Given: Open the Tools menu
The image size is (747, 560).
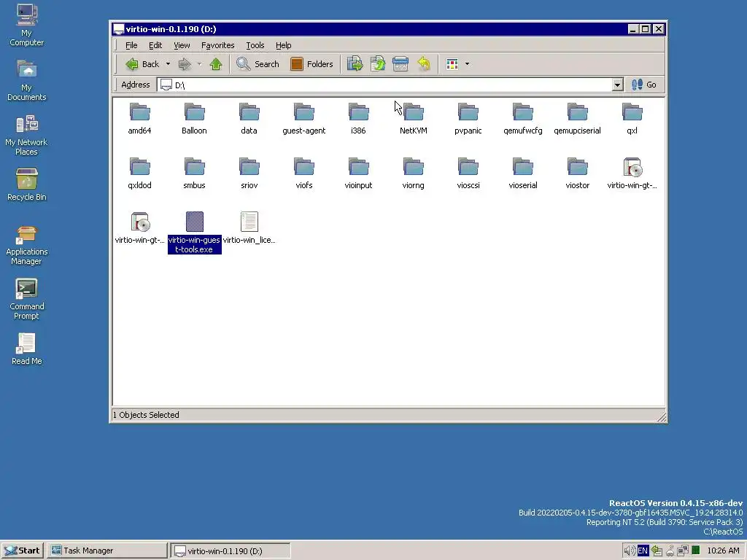Looking at the screenshot, I should (x=255, y=45).
